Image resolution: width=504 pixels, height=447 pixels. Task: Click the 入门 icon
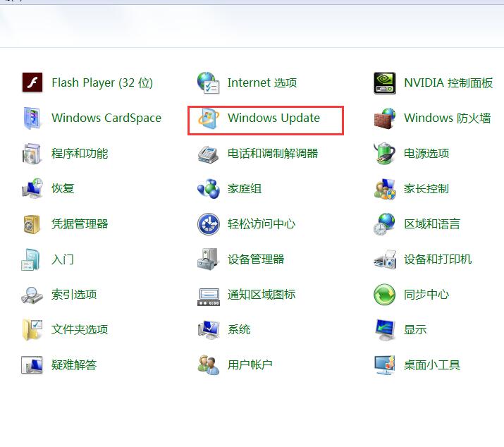[x=30, y=259]
